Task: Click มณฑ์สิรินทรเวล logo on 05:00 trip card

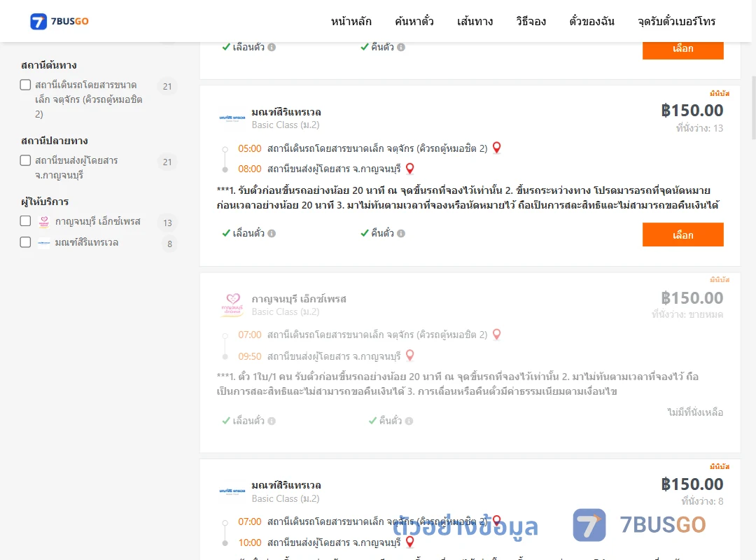Action: tap(232, 118)
